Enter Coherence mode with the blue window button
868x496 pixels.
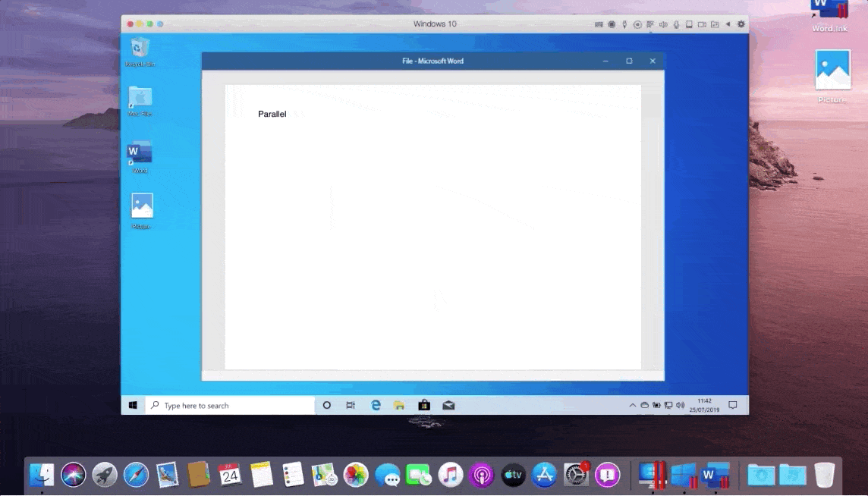coord(160,24)
